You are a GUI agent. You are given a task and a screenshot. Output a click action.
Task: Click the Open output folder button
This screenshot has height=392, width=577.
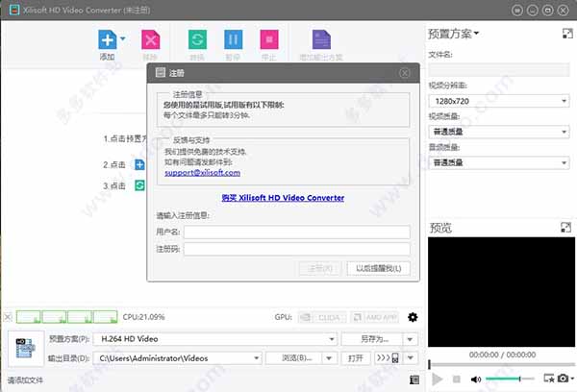coord(356,358)
